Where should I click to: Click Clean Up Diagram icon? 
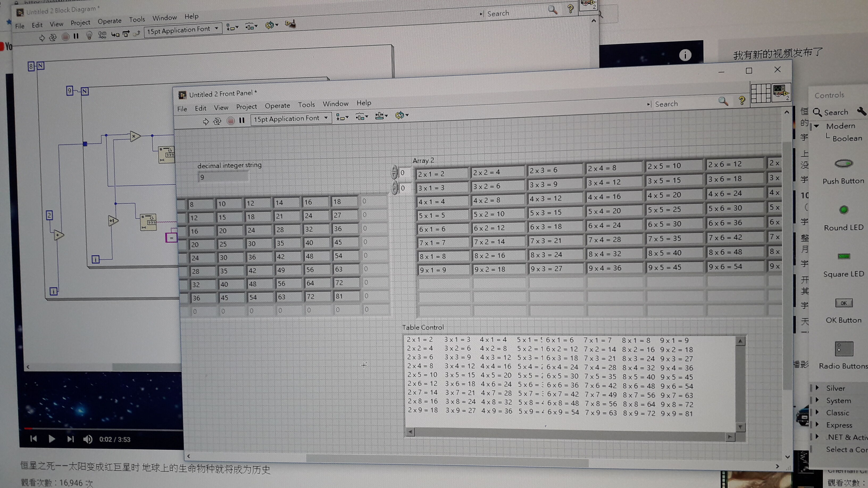click(290, 24)
